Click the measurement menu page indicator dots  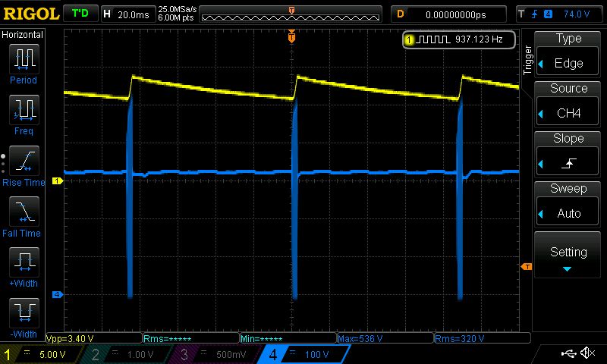point(3,163)
